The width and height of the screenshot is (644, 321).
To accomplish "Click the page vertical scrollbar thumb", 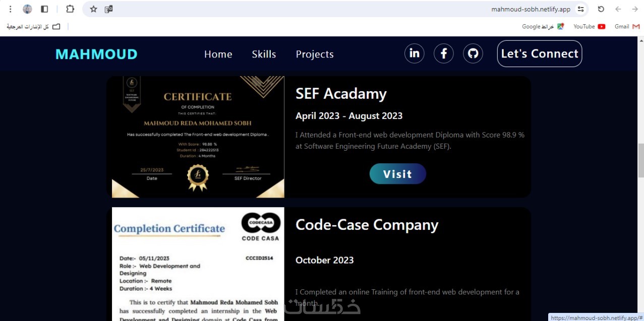I will pyautogui.click(x=641, y=161).
